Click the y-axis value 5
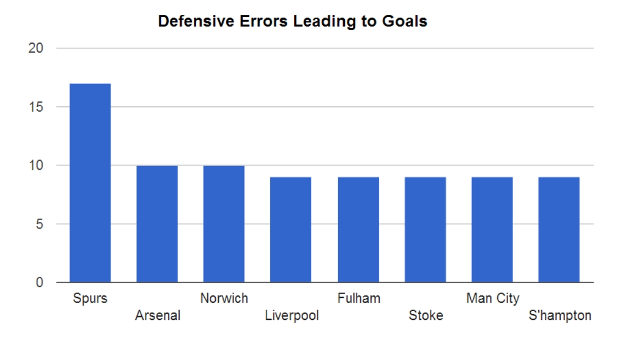644x349 pixels. [x=39, y=224]
